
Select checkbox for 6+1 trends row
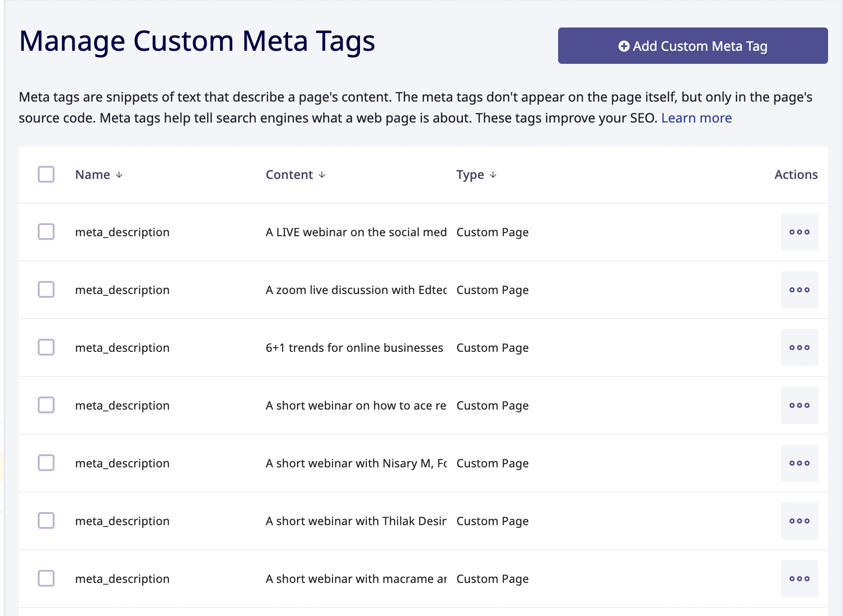click(x=46, y=347)
